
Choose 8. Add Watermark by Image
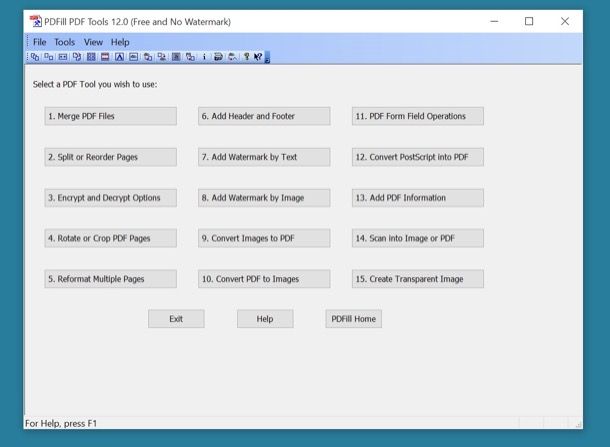[x=264, y=198]
